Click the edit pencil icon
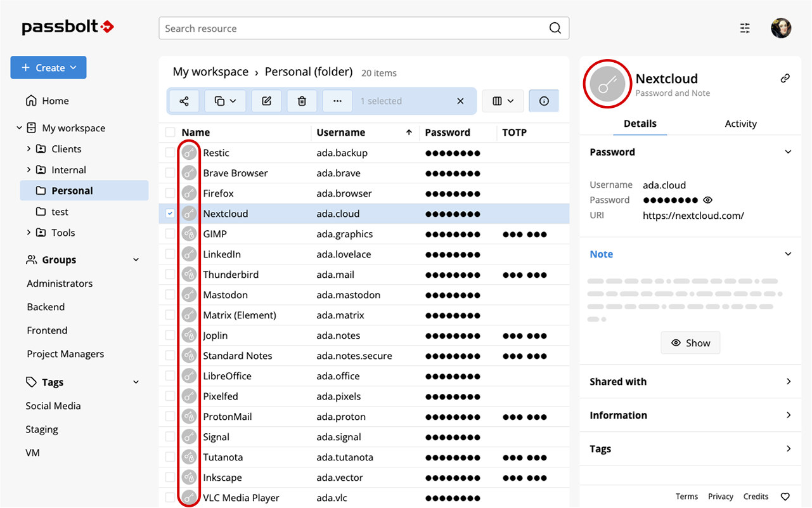This screenshot has height=508, width=812. (267, 101)
